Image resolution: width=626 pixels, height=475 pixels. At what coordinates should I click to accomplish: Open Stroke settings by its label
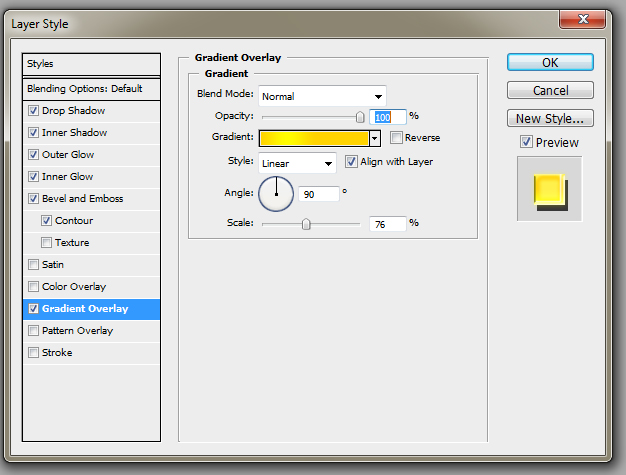click(x=57, y=352)
